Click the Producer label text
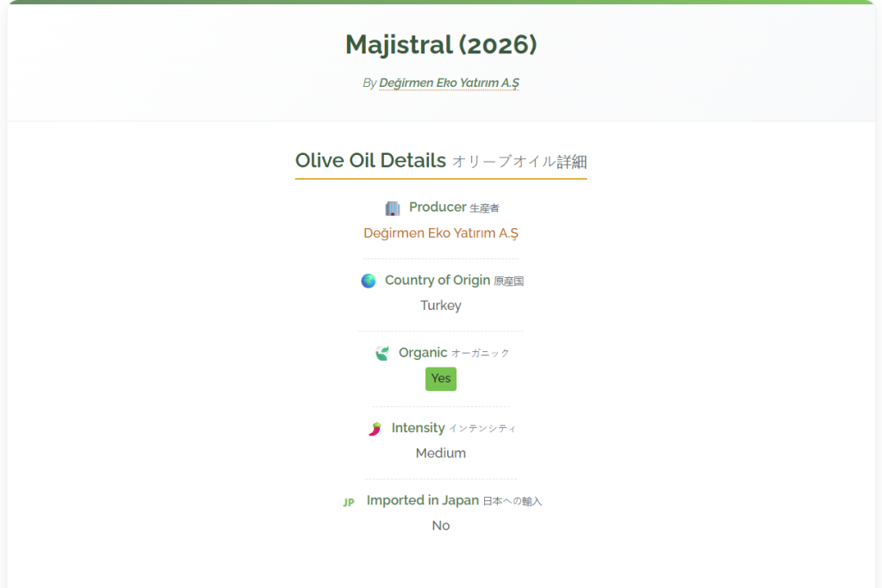The height and width of the screenshot is (588, 882). point(438,207)
